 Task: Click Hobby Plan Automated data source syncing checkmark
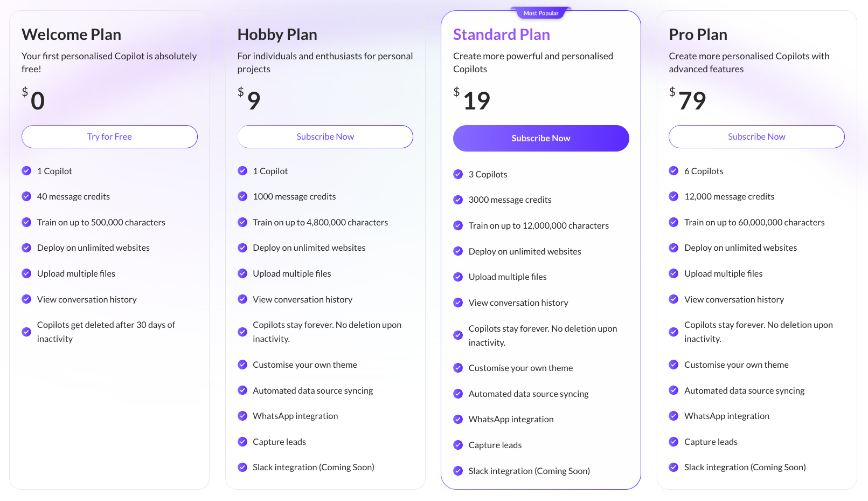point(242,390)
